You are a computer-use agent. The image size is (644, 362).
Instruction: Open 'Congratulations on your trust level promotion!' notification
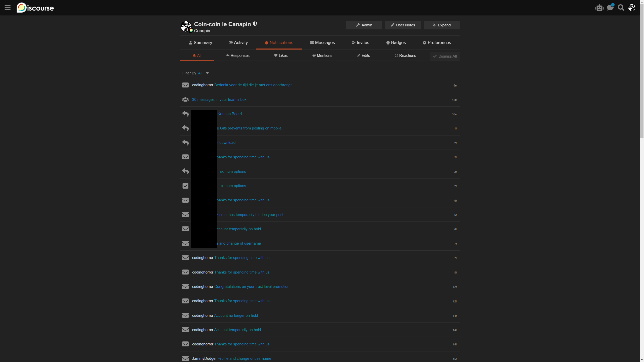[x=252, y=287]
